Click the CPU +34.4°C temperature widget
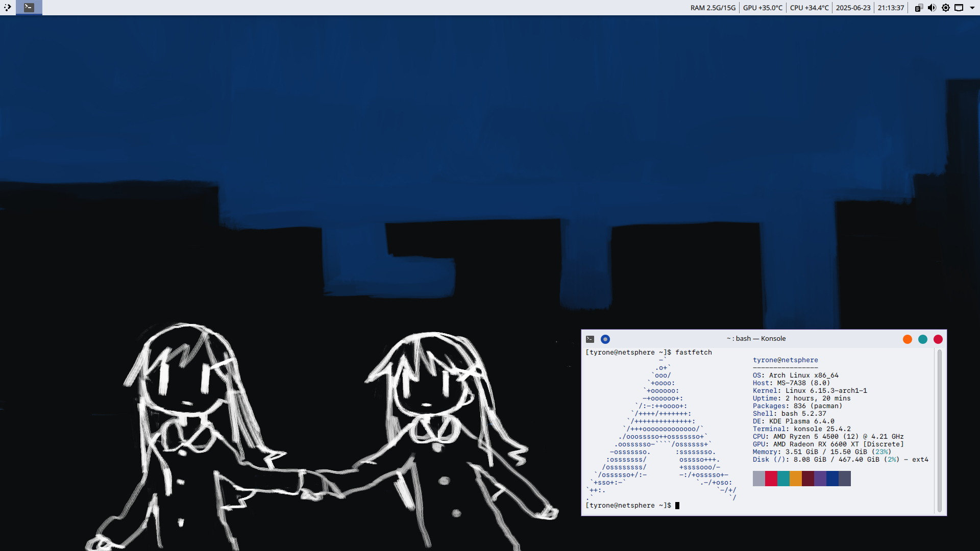Image resolution: width=980 pixels, height=551 pixels. (810, 8)
